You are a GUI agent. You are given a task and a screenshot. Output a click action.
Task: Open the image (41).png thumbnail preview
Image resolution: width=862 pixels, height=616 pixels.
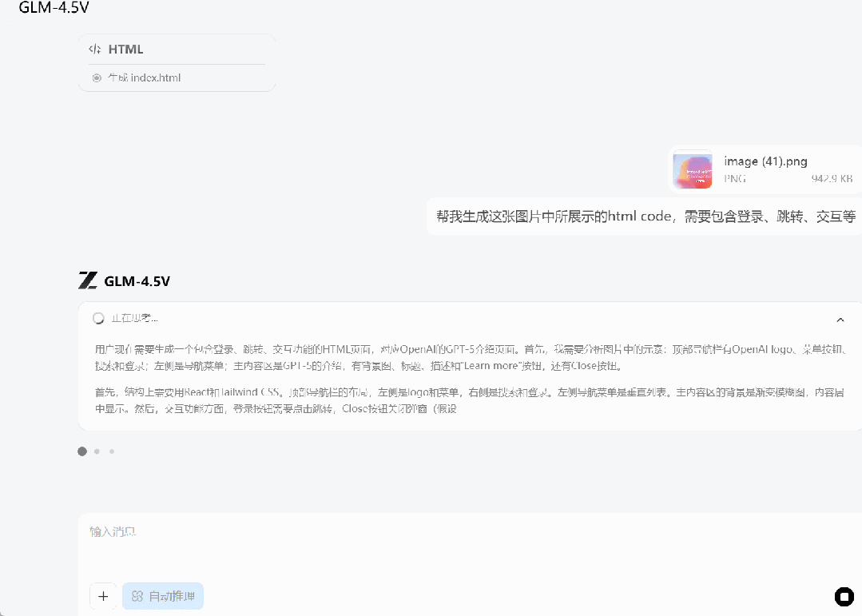tap(692, 170)
